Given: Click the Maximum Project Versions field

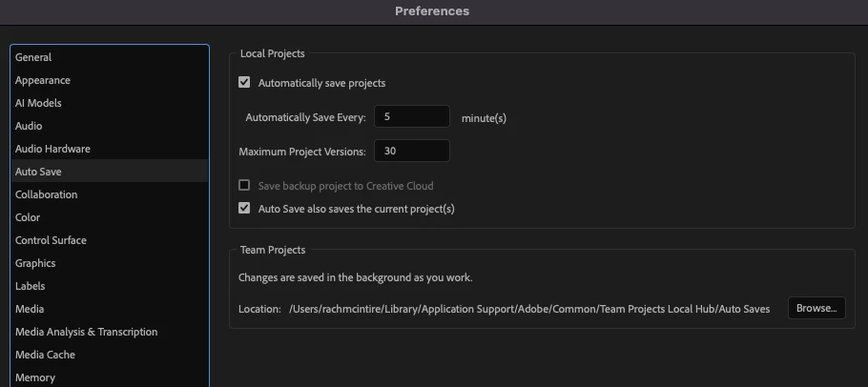Looking at the screenshot, I should [x=411, y=152].
